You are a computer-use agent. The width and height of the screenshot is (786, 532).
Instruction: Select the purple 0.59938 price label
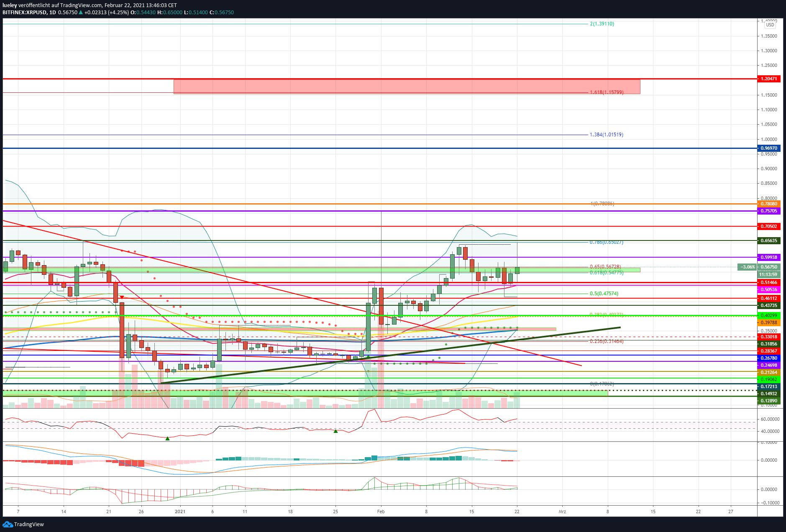pos(769,257)
